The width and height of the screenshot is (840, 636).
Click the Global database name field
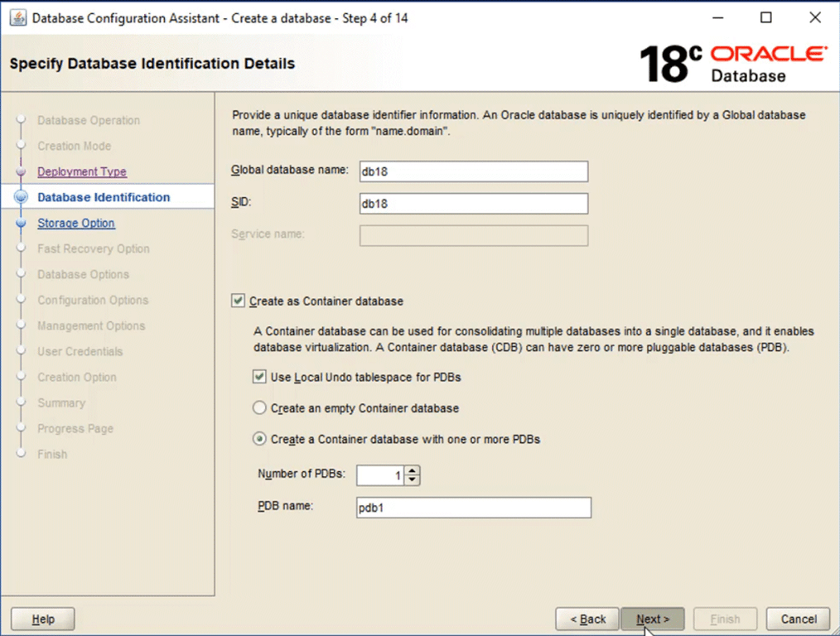[x=474, y=171]
